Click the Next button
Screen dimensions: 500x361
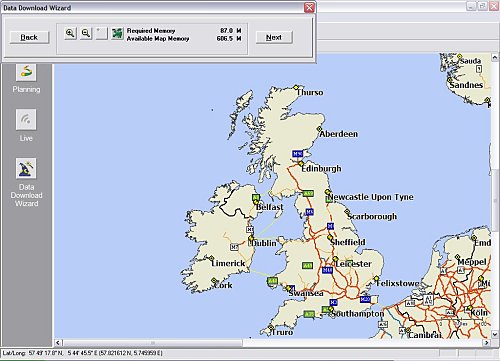point(274,37)
